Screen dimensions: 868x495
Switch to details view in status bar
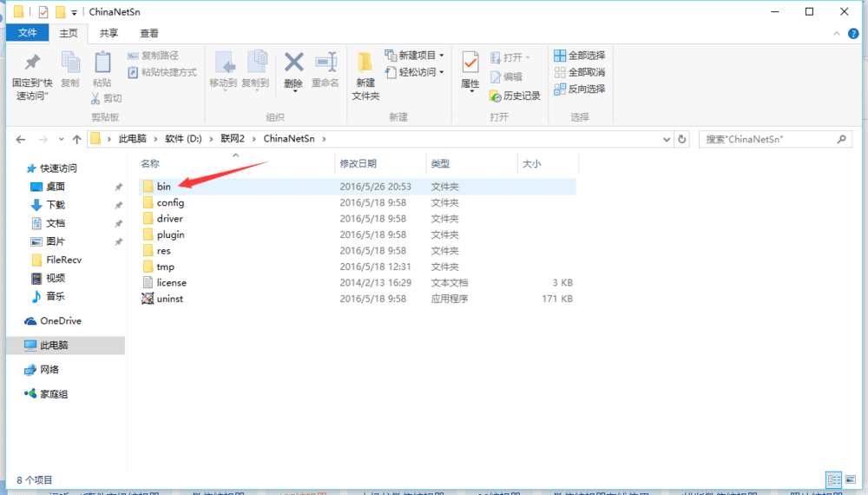click(x=833, y=479)
